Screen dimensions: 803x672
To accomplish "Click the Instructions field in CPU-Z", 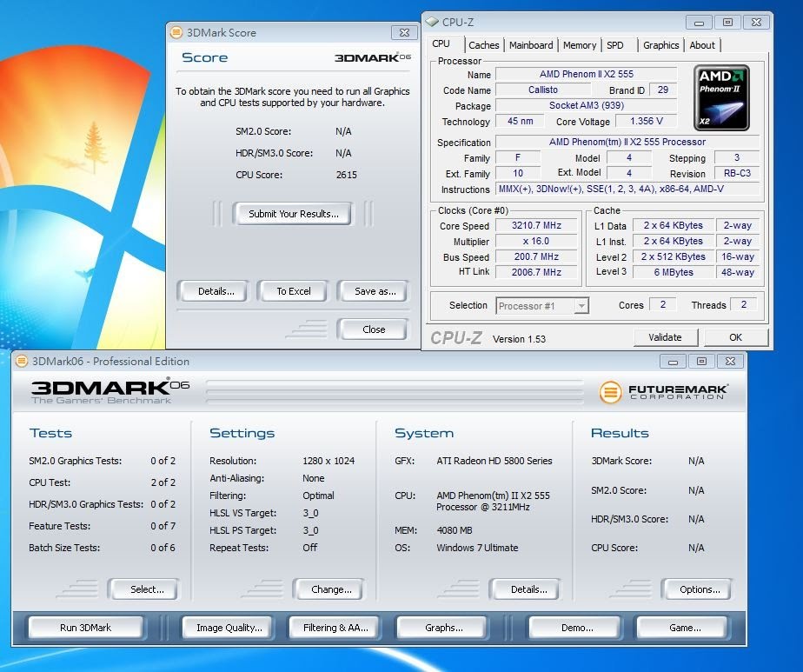I will [x=627, y=189].
